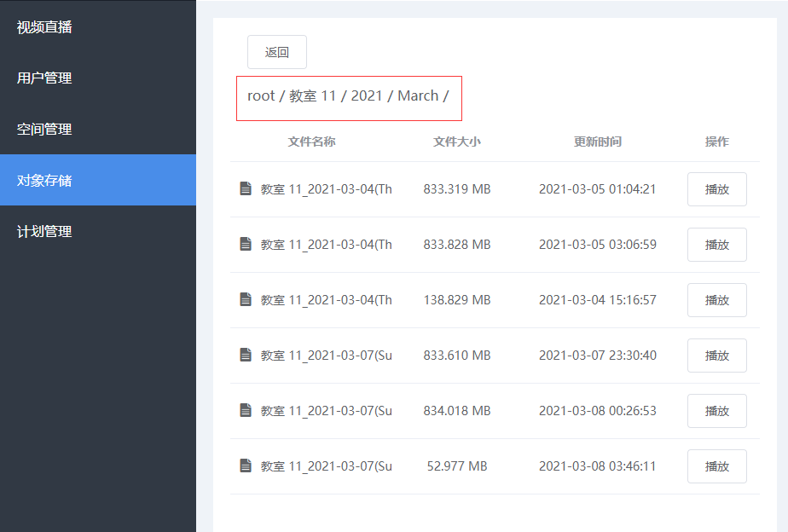Select file name in 834.018 MB row
Viewport: 788px width, 532px height.
point(326,411)
